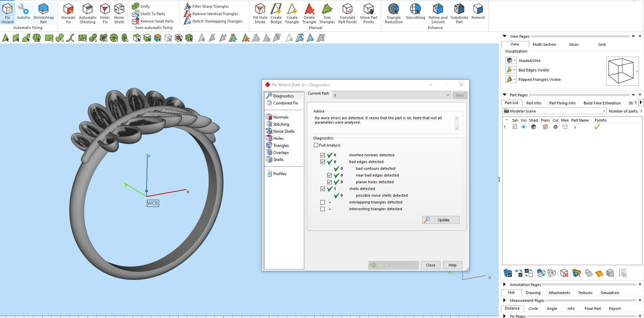644x318 pixels.
Task: Select the Noise Shells tool
Action: [x=119, y=14]
